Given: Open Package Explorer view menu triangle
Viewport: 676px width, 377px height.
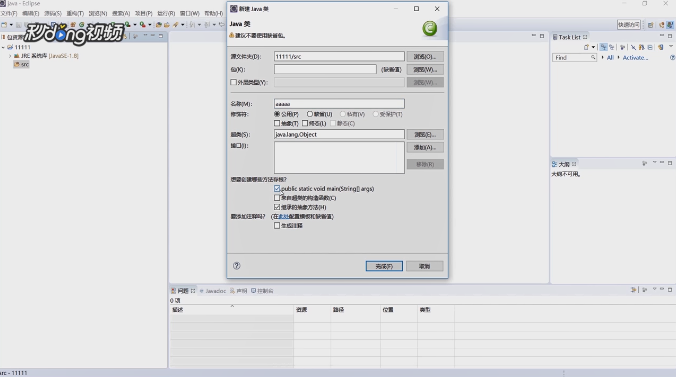Looking at the screenshot, I should click(145, 35).
